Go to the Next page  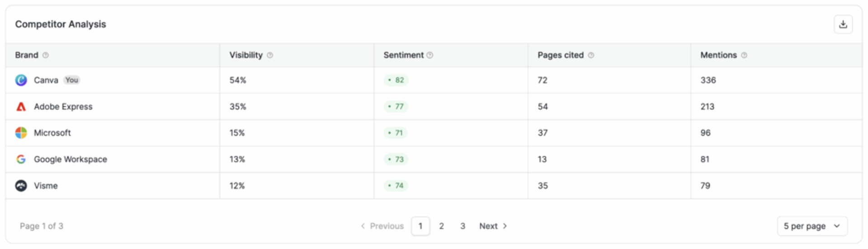493,226
